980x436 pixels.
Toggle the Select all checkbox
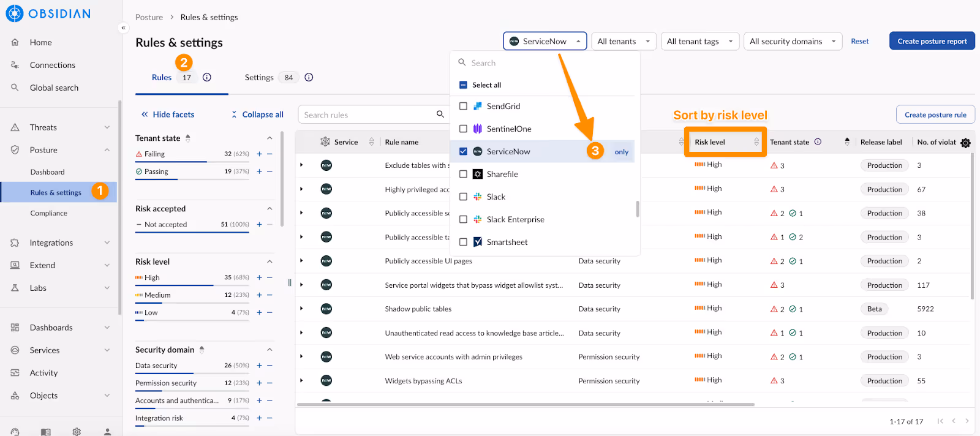(x=463, y=85)
